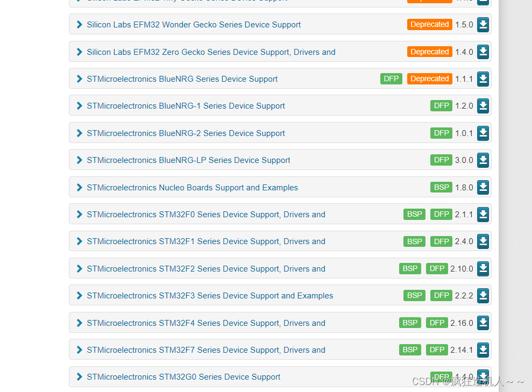Click DFP badge on STM32F0 row
The height and width of the screenshot is (392, 532).
(x=442, y=215)
